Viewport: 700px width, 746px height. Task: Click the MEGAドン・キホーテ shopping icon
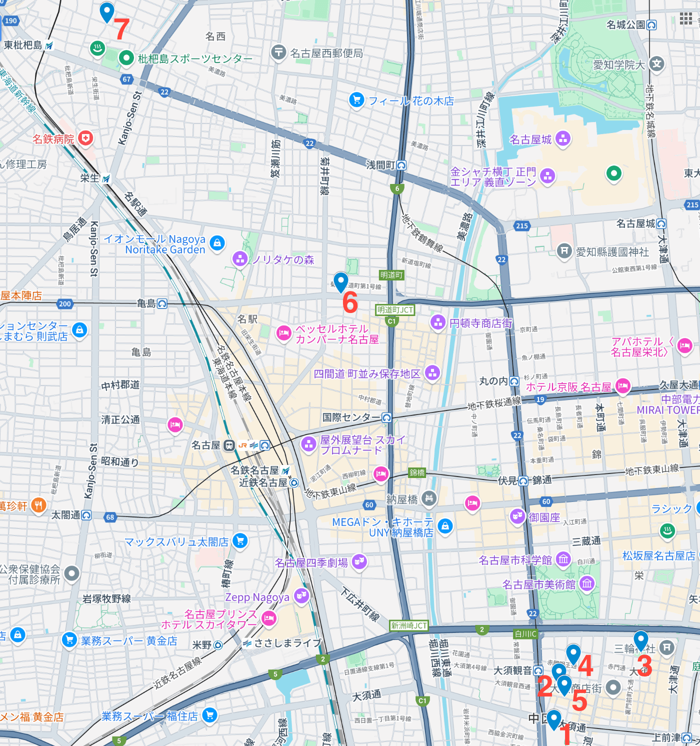coord(445,526)
